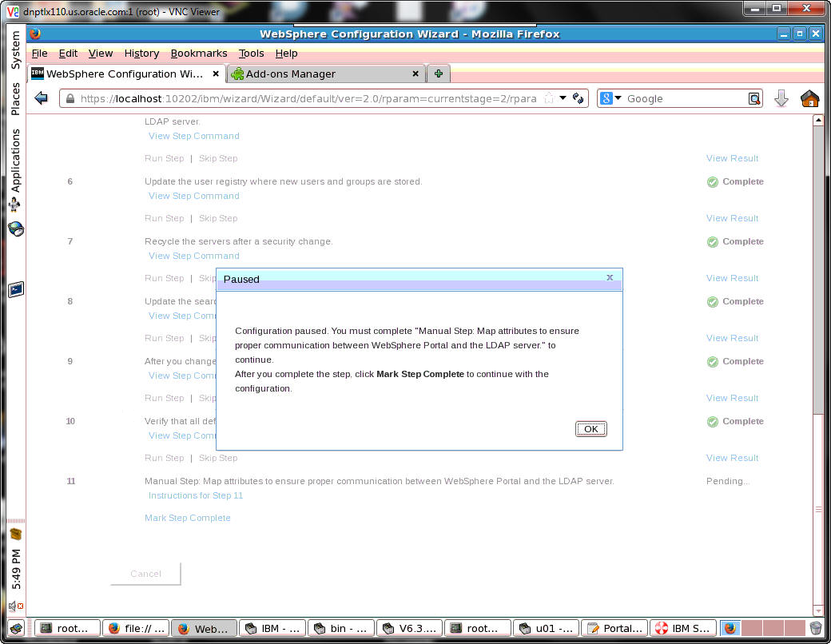Click the show desktop icon in the taskbar
Viewport: 831px width, 644px height.
(x=16, y=628)
